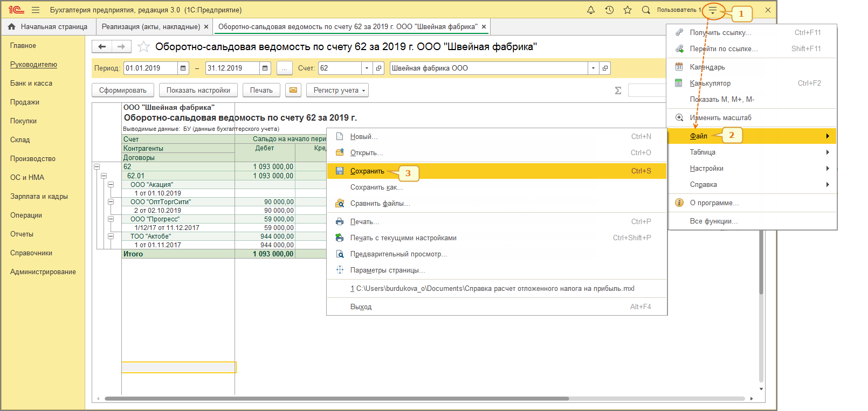Image resolution: width=868 pixels, height=411 pixels.
Task: Click the Начальная страница home icon
Action: coord(11,26)
